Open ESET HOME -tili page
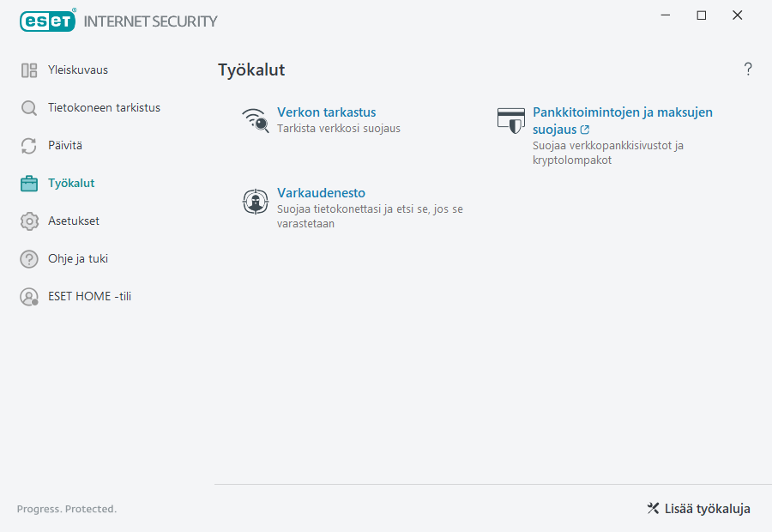The height and width of the screenshot is (532, 772). pyautogui.click(x=89, y=297)
